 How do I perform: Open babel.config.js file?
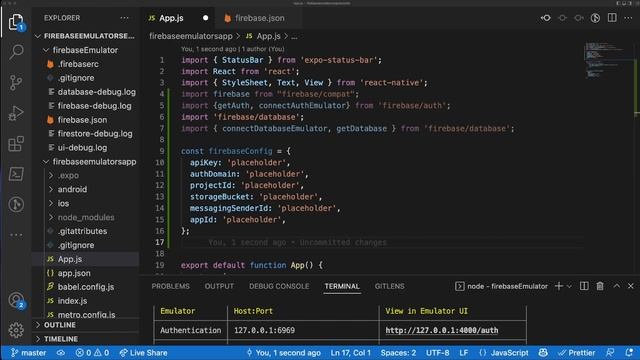coord(86,287)
